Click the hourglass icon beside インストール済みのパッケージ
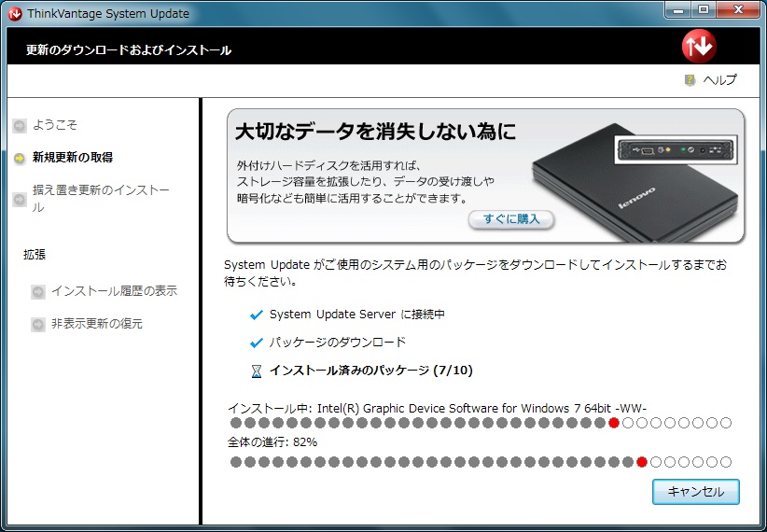This screenshot has width=767, height=532. tap(257, 371)
